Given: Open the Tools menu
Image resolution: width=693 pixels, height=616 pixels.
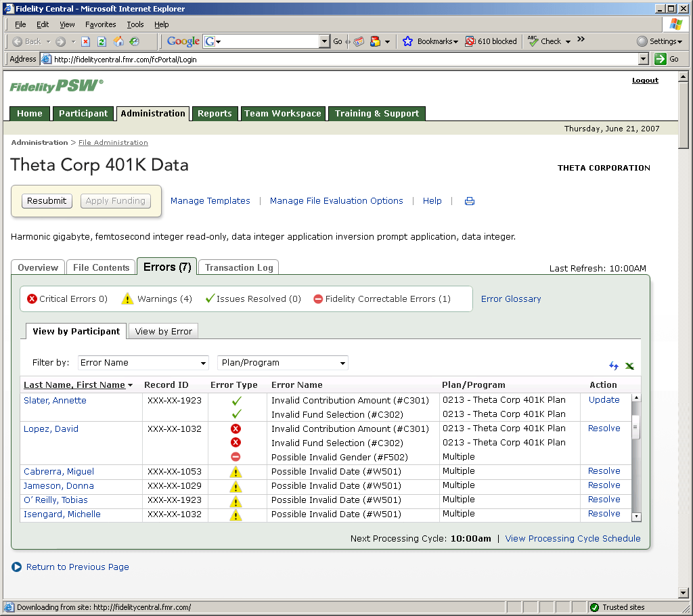Looking at the screenshot, I should pos(135,24).
